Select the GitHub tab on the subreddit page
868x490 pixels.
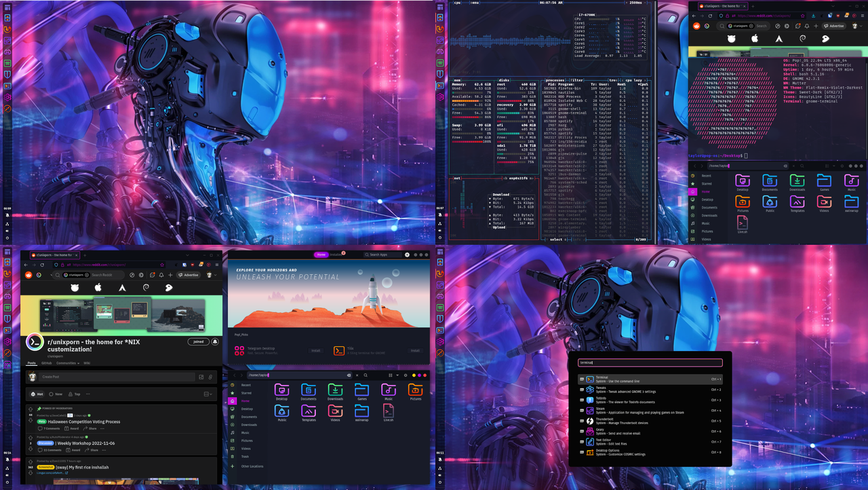(x=47, y=363)
